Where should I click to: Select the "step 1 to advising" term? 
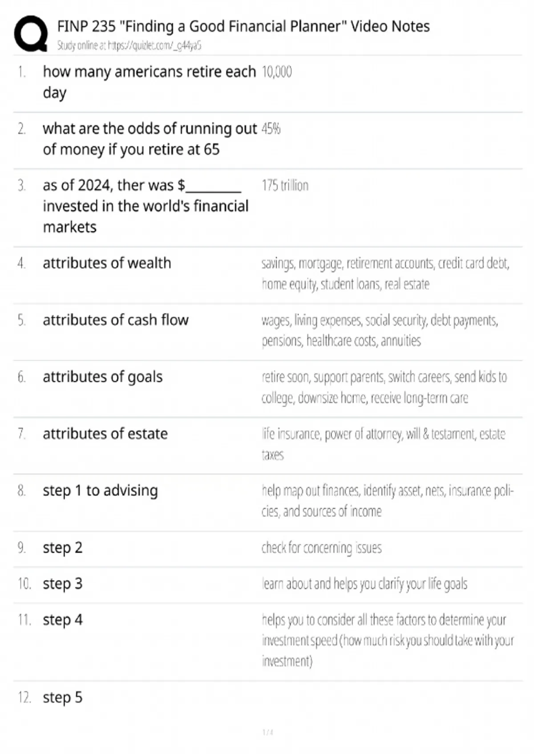coord(100,491)
